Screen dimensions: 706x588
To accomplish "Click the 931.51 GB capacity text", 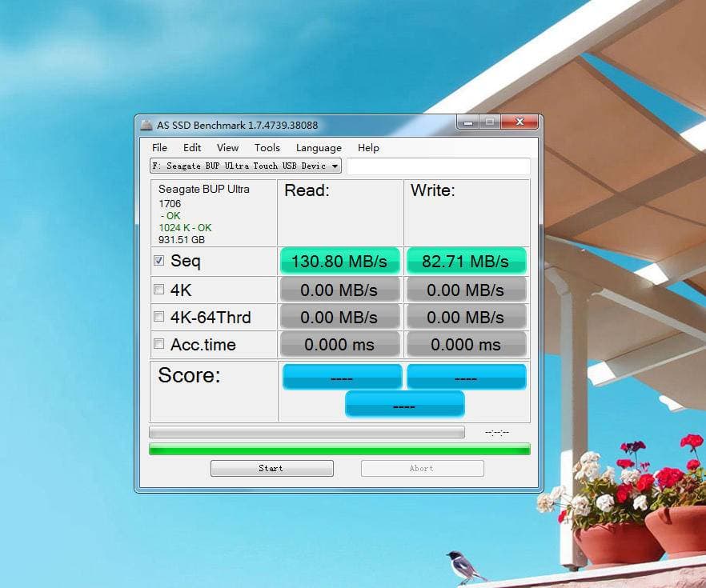I will pos(182,240).
